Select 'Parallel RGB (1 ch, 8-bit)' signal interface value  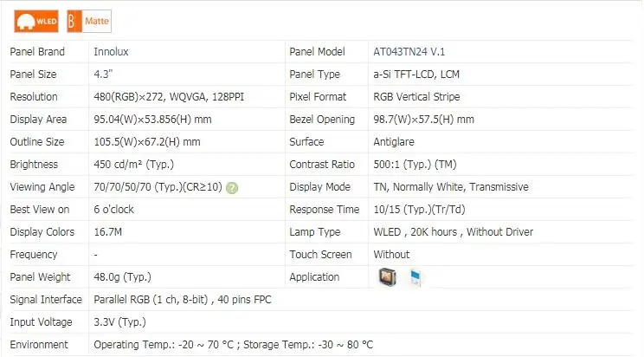(x=151, y=300)
